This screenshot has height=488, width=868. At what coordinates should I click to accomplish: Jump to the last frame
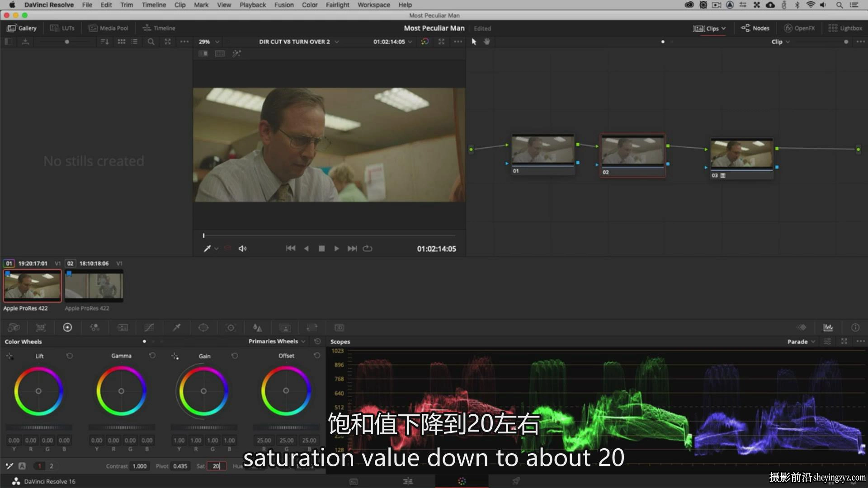point(352,249)
